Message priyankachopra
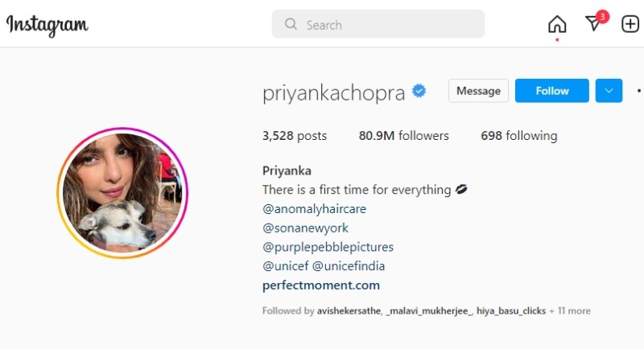Screen dimensions: 644x349 (x=478, y=91)
